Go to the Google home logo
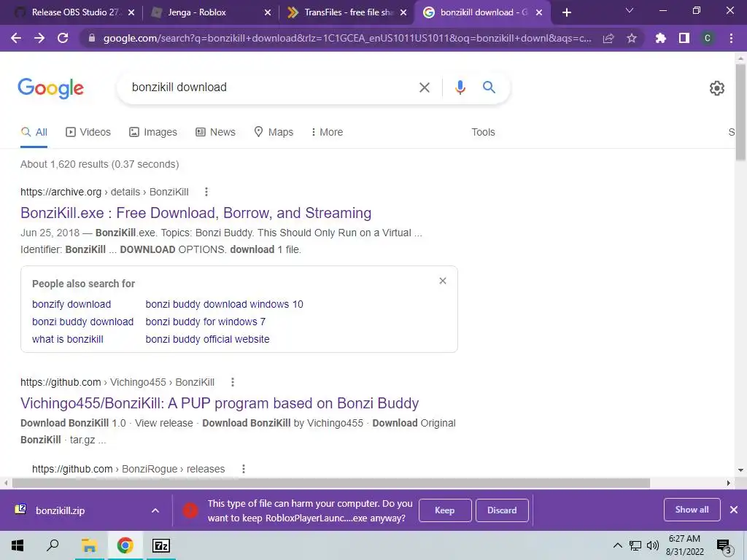The height and width of the screenshot is (560, 747). 51,88
